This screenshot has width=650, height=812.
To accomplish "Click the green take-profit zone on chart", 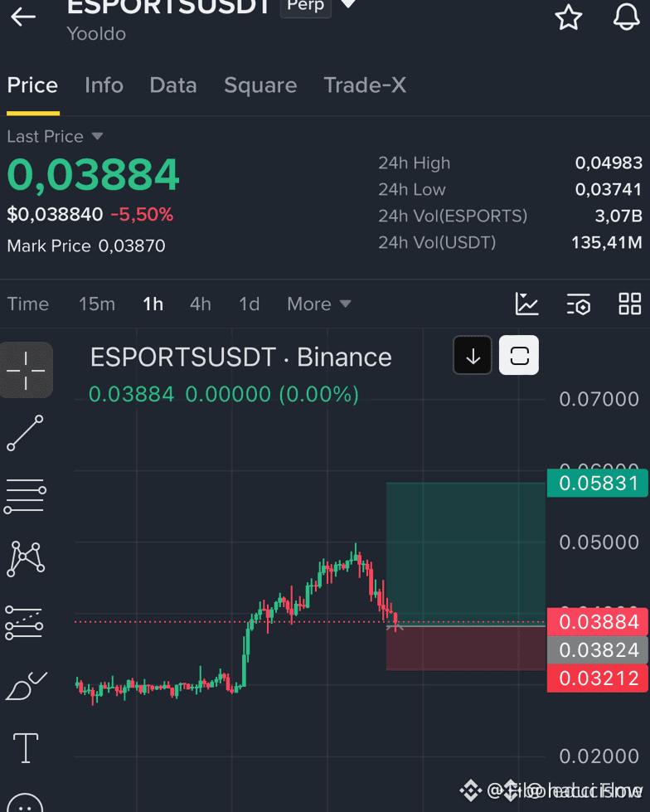I will click(466, 553).
